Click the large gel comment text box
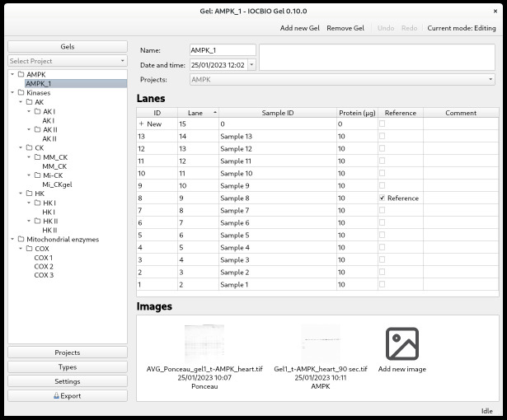 click(x=377, y=57)
